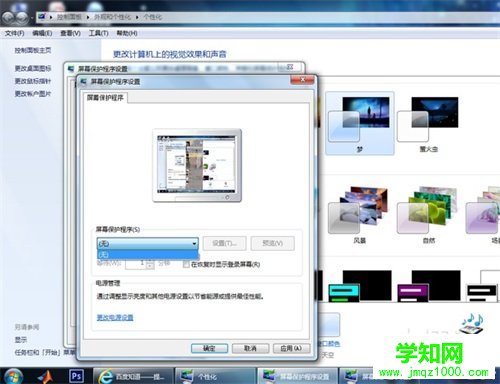Open 控制面板主页 in the sidebar

tap(33, 50)
